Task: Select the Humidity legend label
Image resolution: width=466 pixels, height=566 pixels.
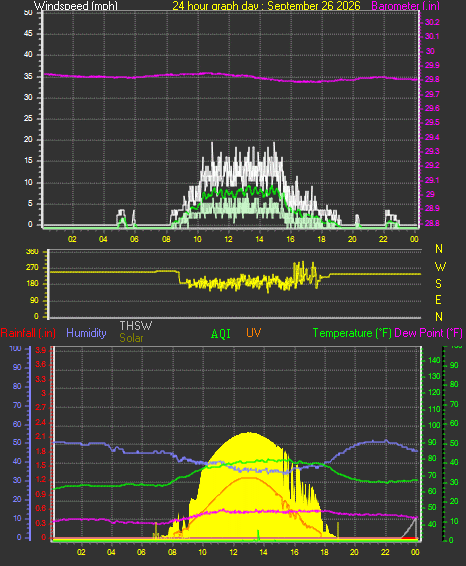Action: coord(86,333)
